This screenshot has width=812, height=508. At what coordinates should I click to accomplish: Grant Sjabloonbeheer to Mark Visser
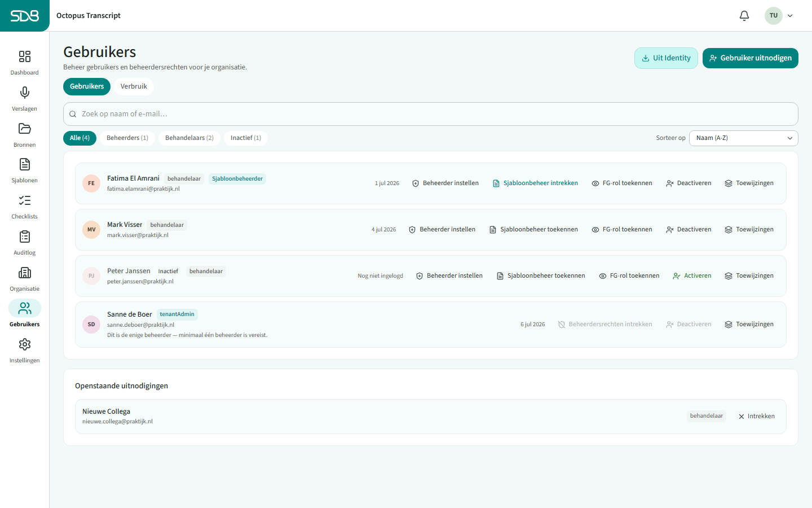(x=533, y=230)
